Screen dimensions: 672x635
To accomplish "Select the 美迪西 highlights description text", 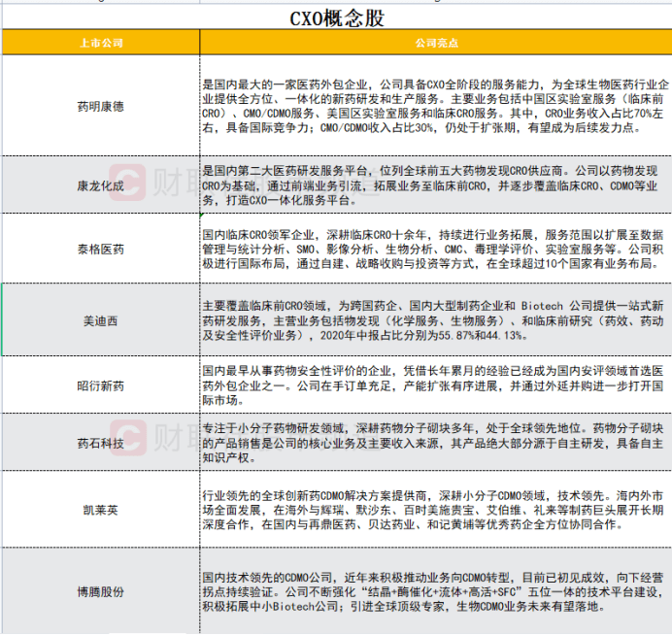I will tap(435, 319).
